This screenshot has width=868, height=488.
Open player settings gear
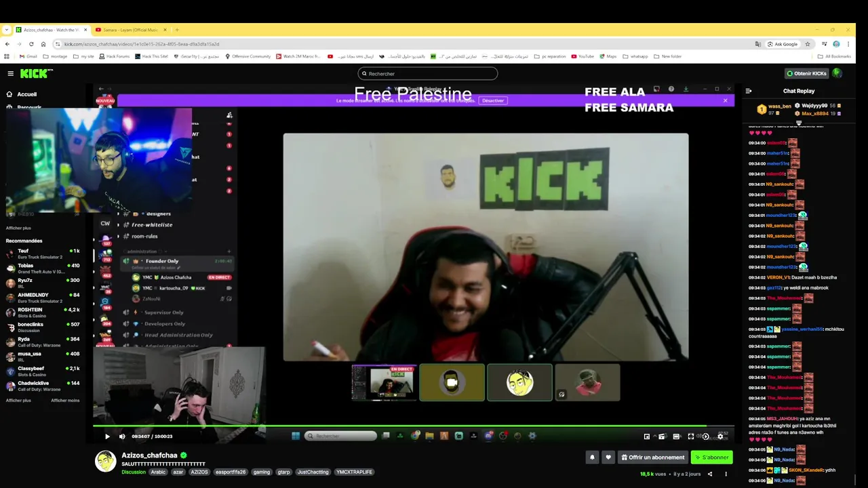click(720, 436)
